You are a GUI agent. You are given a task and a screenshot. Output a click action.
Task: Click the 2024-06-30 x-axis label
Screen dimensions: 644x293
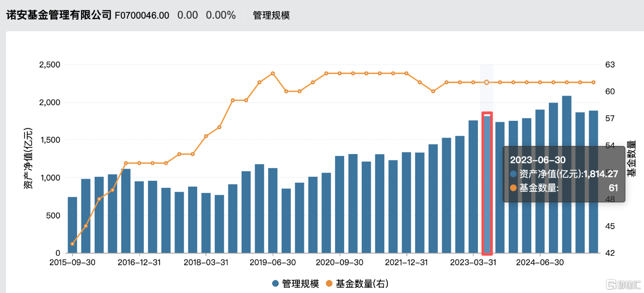(x=540, y=262)
